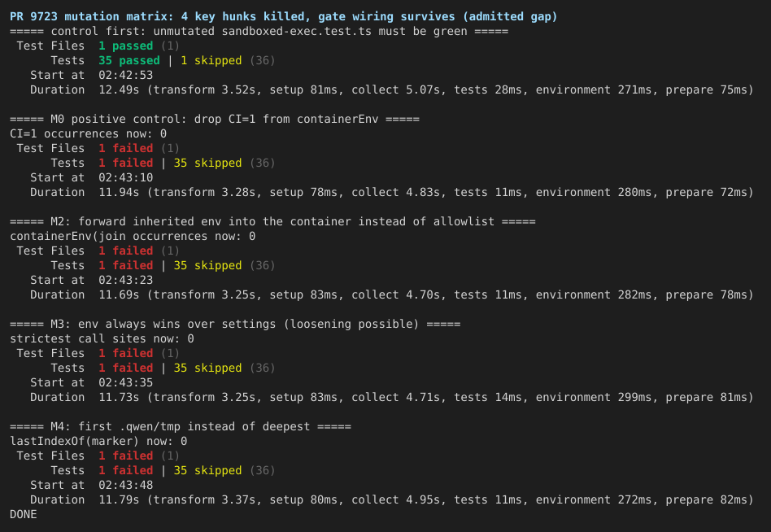Click the green '35 passed' test count
Viewport: 771px width, 532px height.
pyautogui.click(x=129, y=60)
